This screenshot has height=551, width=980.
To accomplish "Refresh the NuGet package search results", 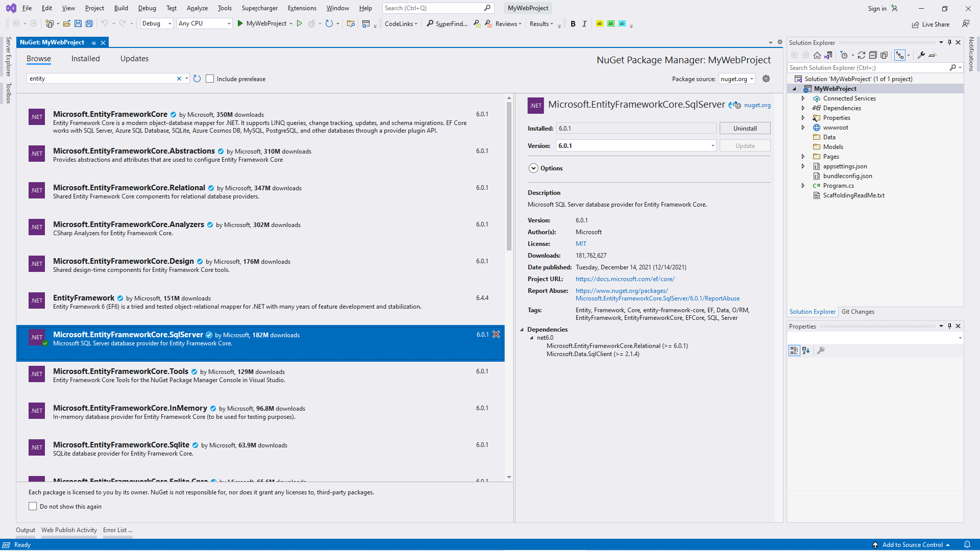I will pos(197,79).
